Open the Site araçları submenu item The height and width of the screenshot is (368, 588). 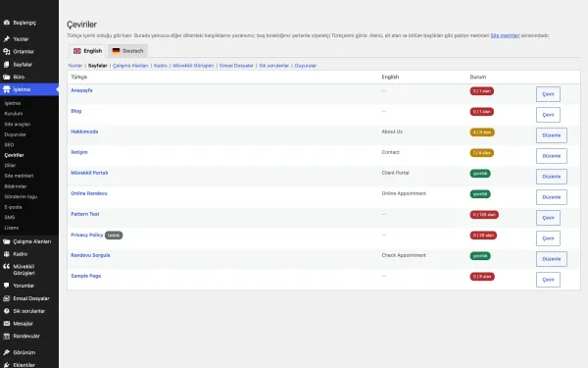click(18, 124)
